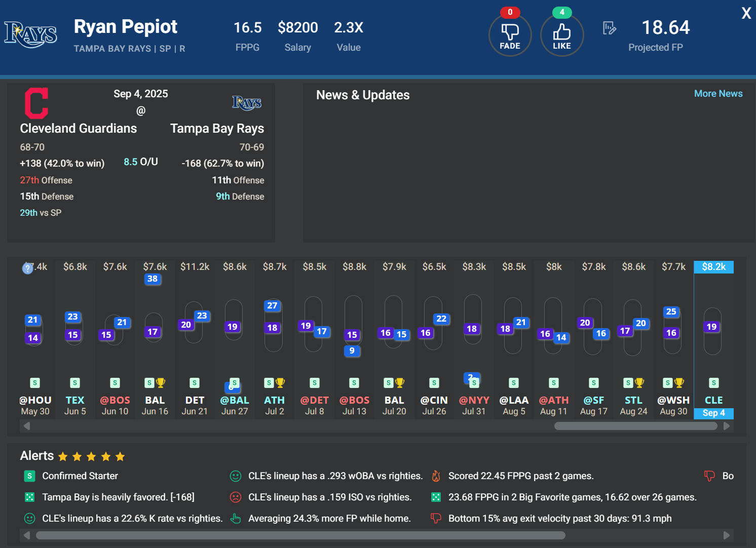Click the trophy icon for STL Aug 24
The width and height of the screenshot is (756, 548).
pos(639,383)
